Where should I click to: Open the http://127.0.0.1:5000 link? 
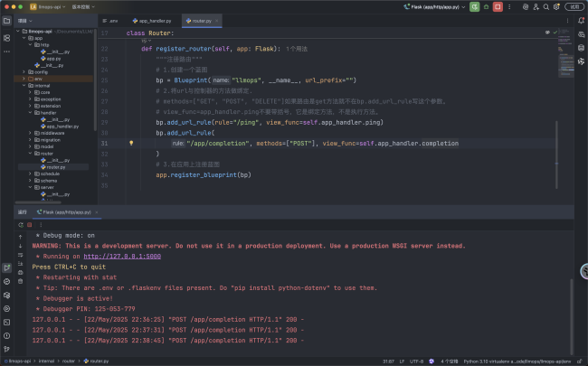(x=122, y=256)
